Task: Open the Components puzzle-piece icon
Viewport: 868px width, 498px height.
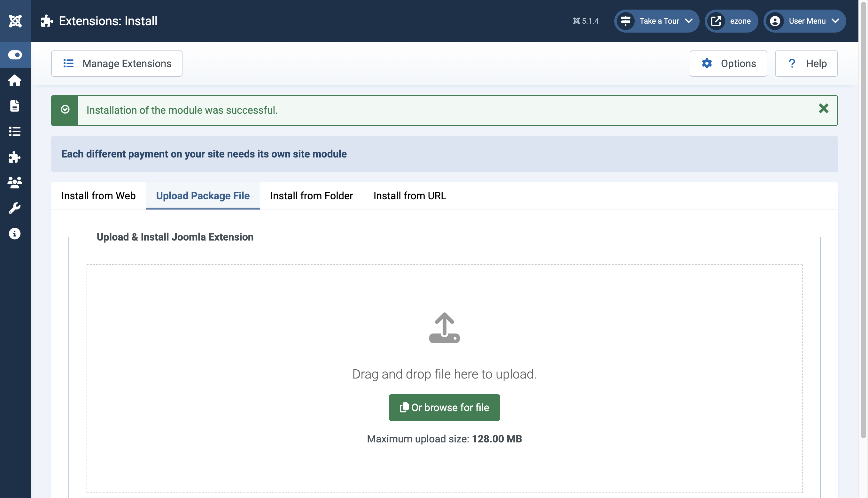Action: pos(15,157)
